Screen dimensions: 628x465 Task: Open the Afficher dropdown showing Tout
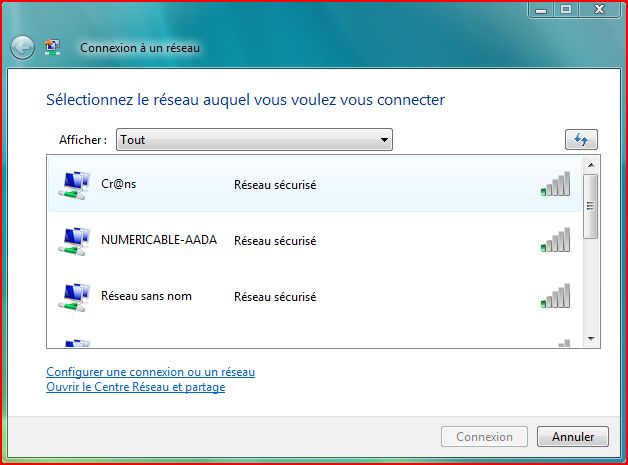[254, 139]
